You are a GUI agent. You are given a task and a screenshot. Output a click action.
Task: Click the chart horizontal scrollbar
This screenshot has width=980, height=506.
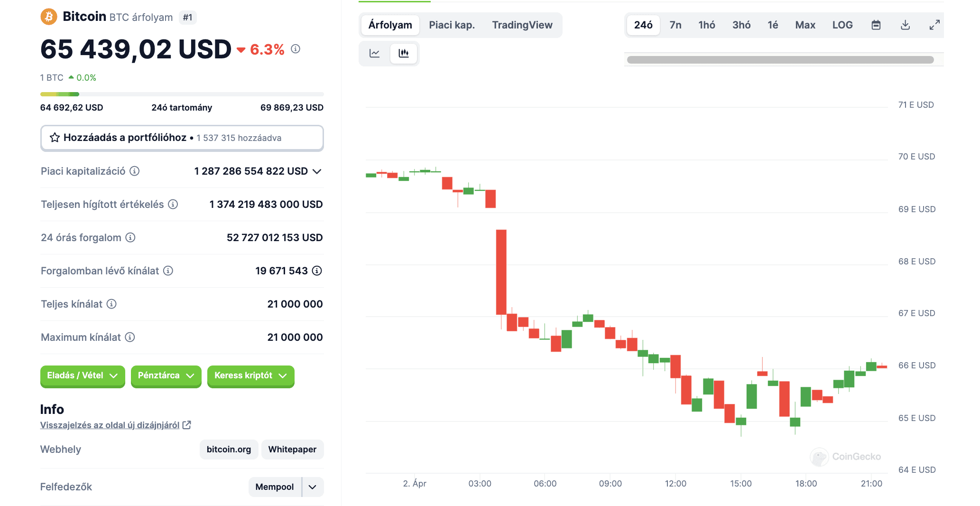tap(780, 60)
